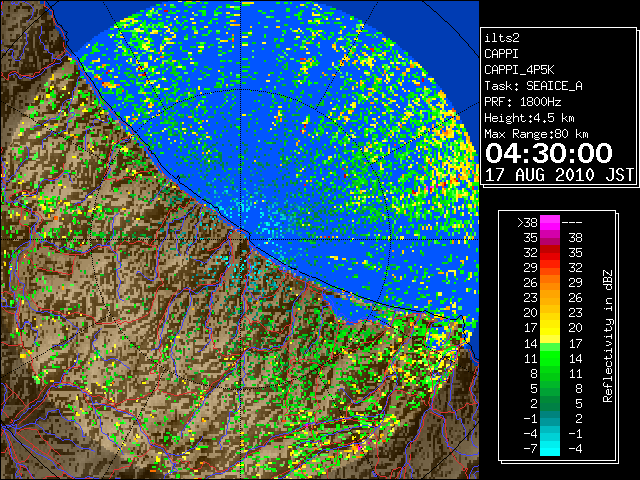Screen dimensions: 640x480
Task: Click the radar site at range-ring center
Action: point(241,239)
